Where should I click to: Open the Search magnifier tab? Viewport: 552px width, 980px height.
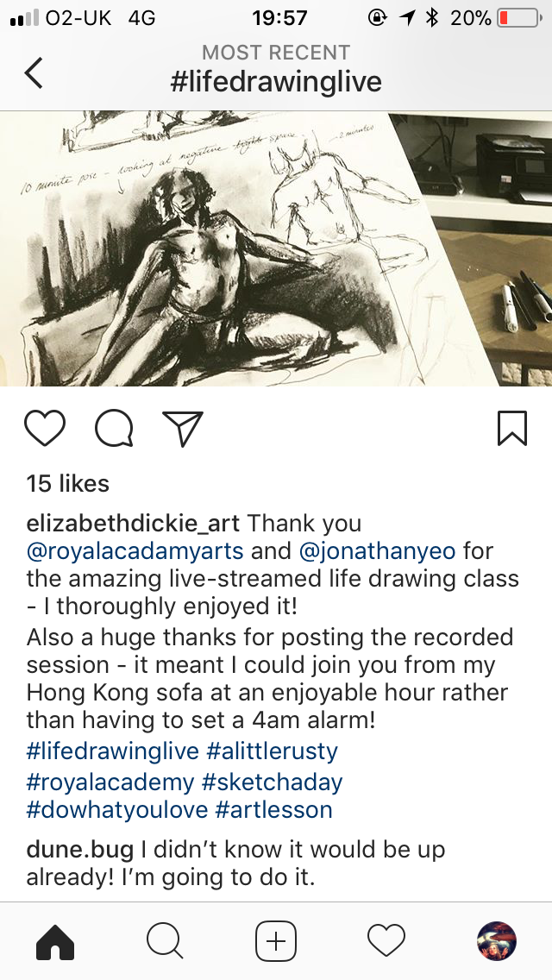click(165, 941)
